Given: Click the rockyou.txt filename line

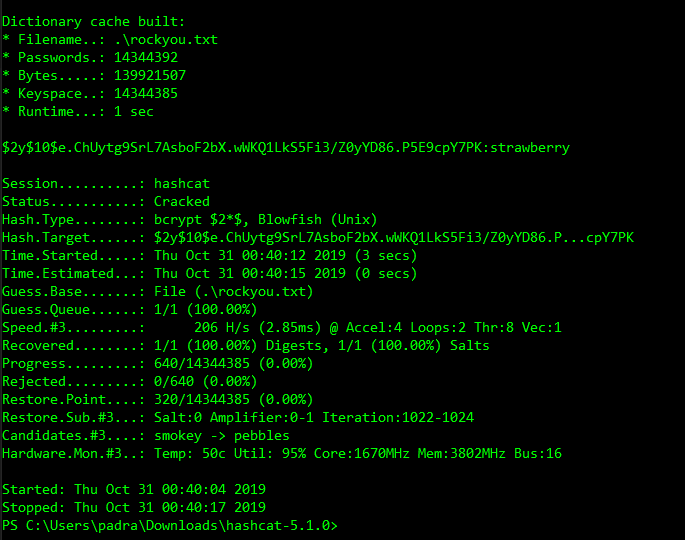Looking at the screenshot, I should pos(110,40).
